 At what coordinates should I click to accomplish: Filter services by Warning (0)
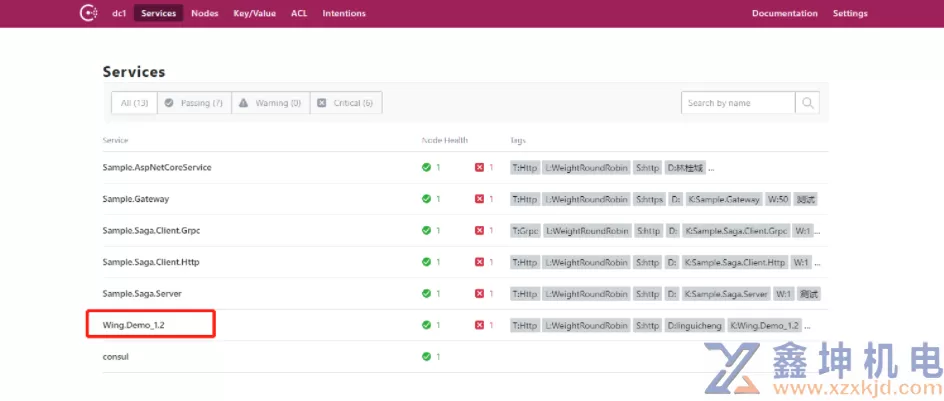point(270,103)
